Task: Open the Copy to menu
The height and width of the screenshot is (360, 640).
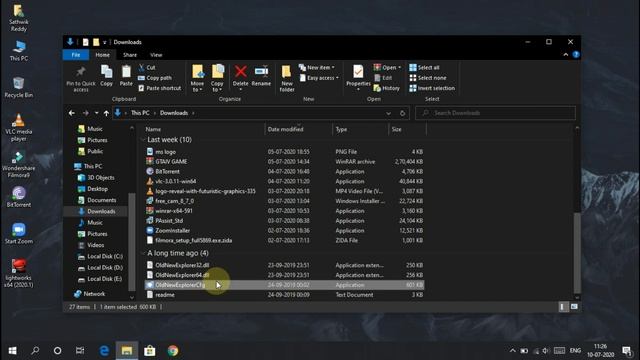Action: coord(217,78)
